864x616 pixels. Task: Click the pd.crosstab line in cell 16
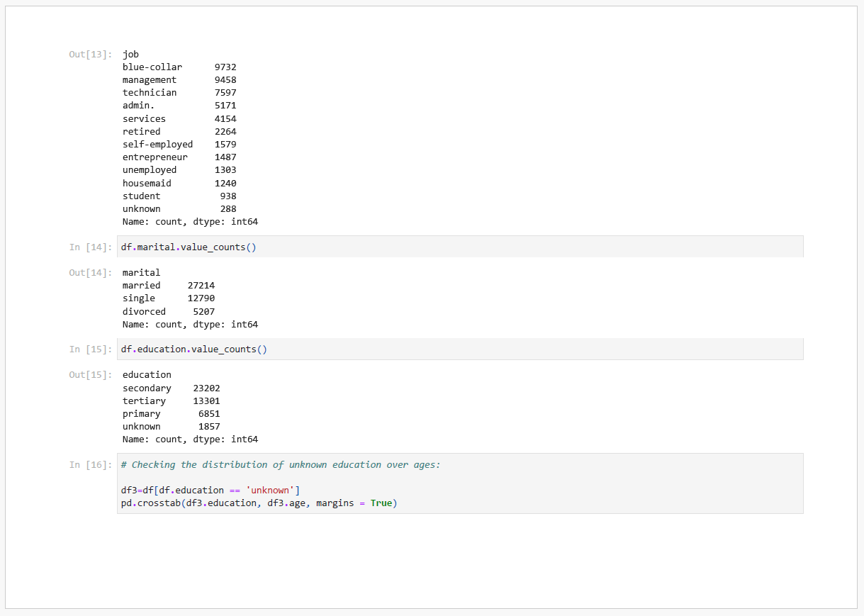point(259,503)
